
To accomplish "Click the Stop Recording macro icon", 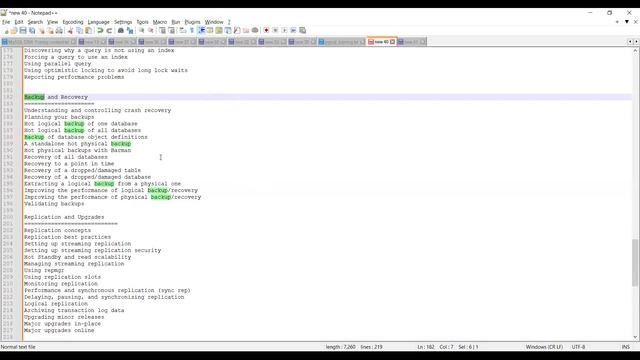I will 275,31.
